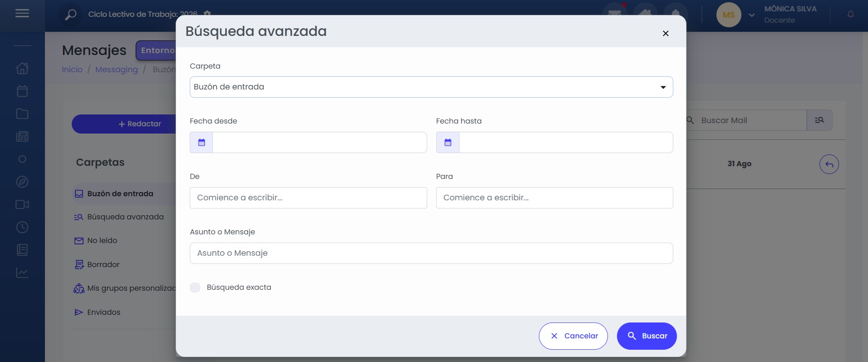Go to the home icon in the left sidebar
The image size is (868, 362).
22,68
